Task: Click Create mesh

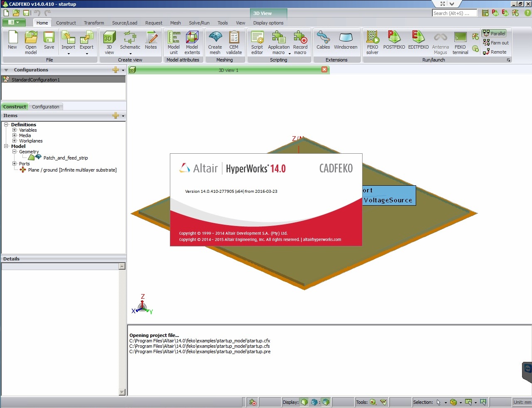Action: pos(215,42)
